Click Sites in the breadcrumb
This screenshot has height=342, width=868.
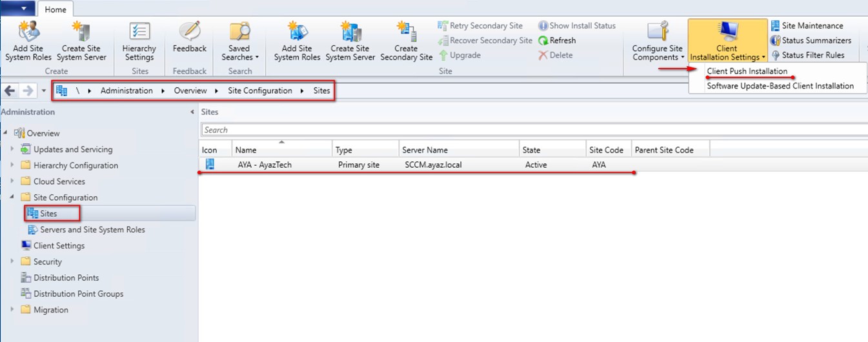(x=322, y=91)
